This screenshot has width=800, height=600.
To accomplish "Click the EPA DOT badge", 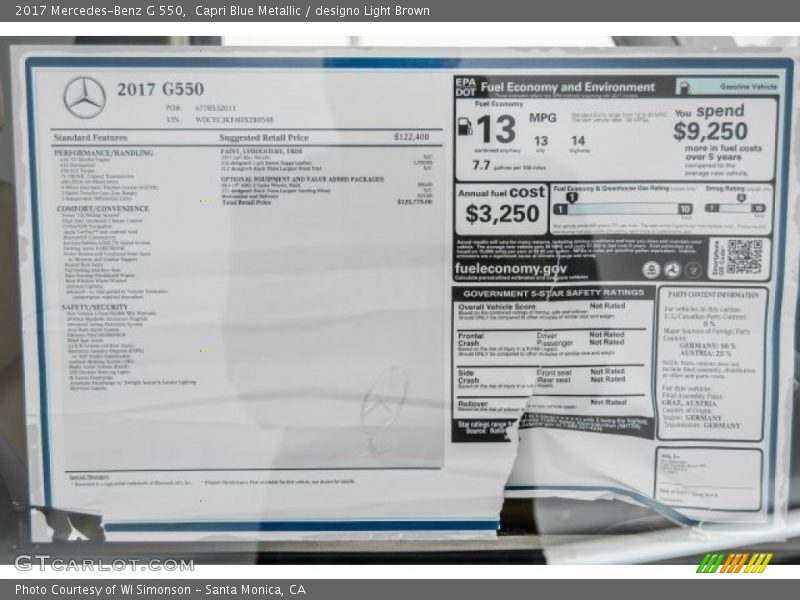I will point(465,87).
